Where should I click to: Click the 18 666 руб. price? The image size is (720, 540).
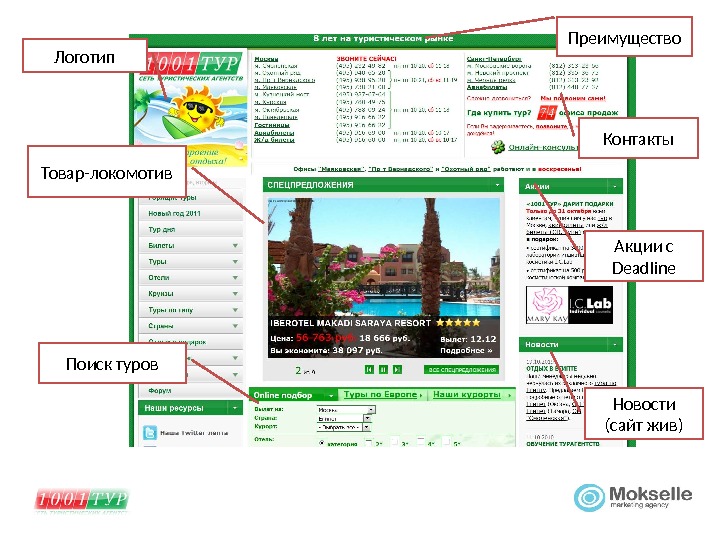[384, 338]
